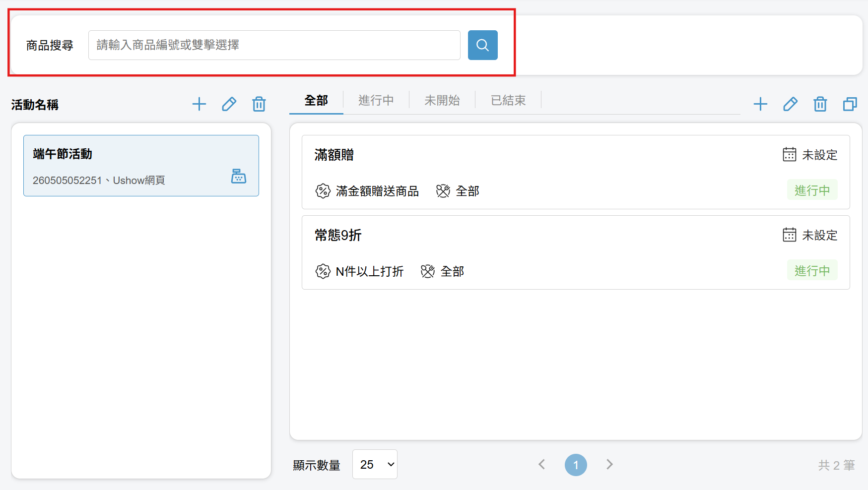The height and width of the screenshot is (490, 868).
Task: Switch to the 已結束 tab
Action: coord(508,101)
